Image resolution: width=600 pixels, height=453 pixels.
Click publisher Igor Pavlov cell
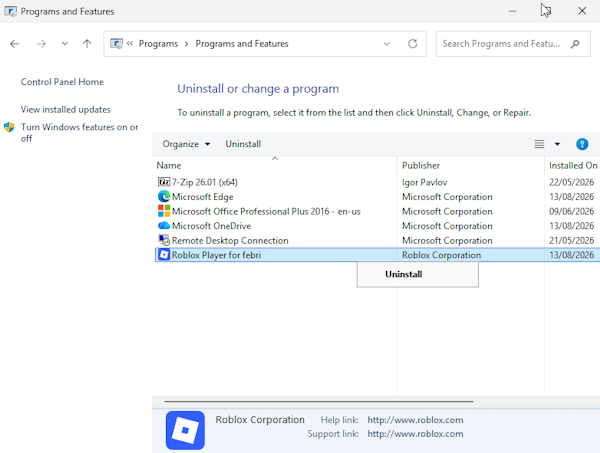[424, 182]
